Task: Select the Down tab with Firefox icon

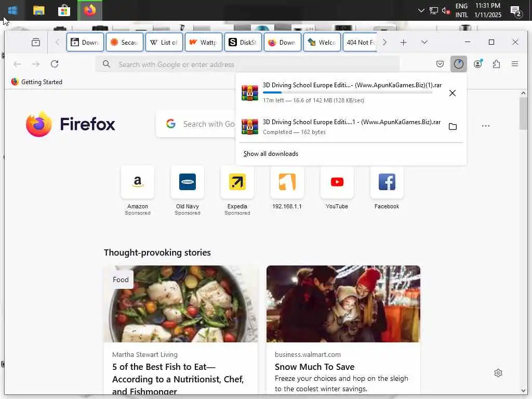Action: pos(283,43)
